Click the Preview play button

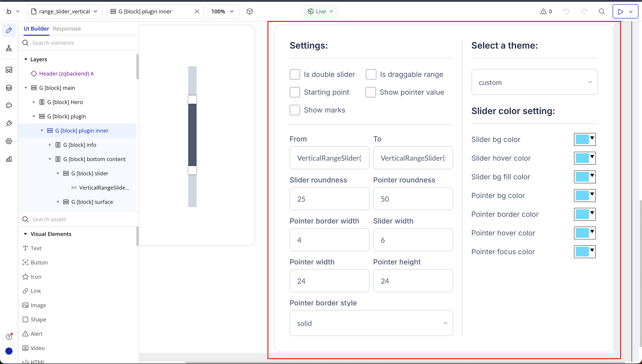click(620, 12)
